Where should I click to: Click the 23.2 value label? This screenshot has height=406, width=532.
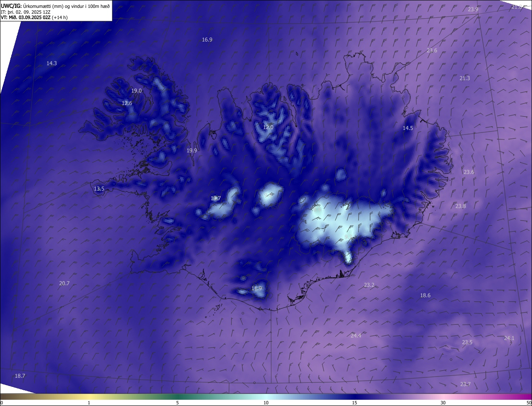[369, 285]
